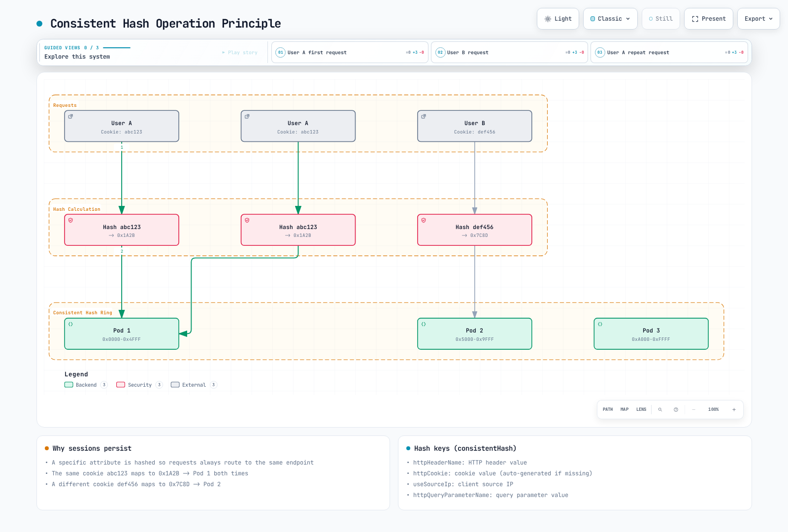Select the Pod 1 node
Viewport: 788px width, 532px height.
[x=122, y=334]
